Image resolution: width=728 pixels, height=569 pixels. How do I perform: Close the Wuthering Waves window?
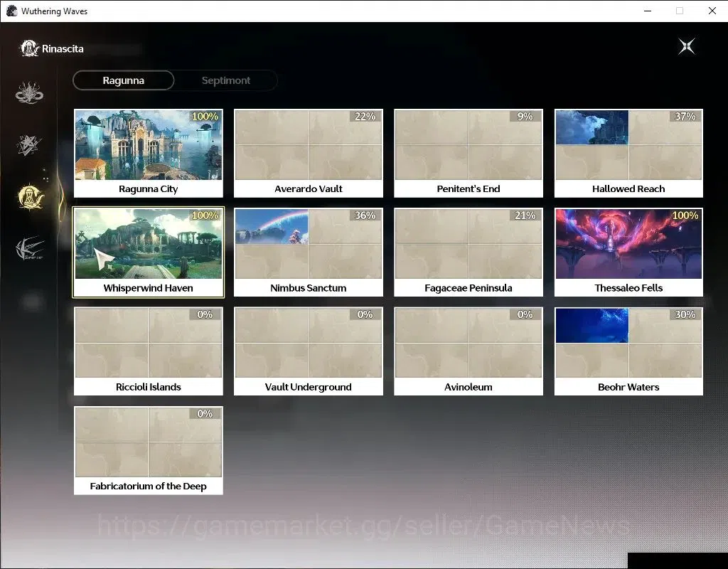712,11
